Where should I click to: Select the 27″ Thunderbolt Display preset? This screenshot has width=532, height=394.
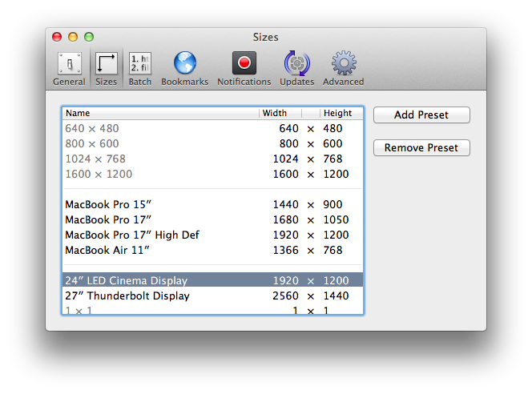click(213, 296)
